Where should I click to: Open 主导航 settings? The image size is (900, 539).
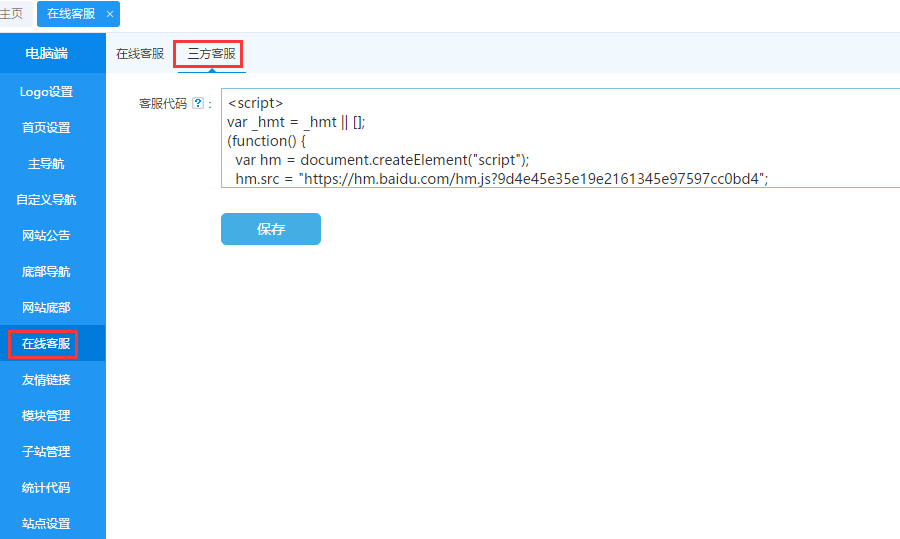tap(47, 164)
